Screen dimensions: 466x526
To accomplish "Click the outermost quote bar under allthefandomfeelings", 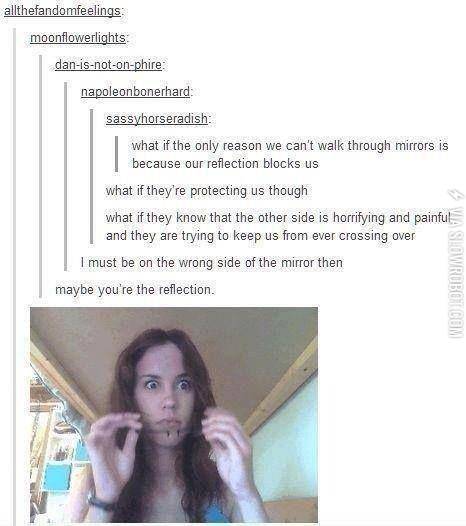I will (x=15, y=277).
